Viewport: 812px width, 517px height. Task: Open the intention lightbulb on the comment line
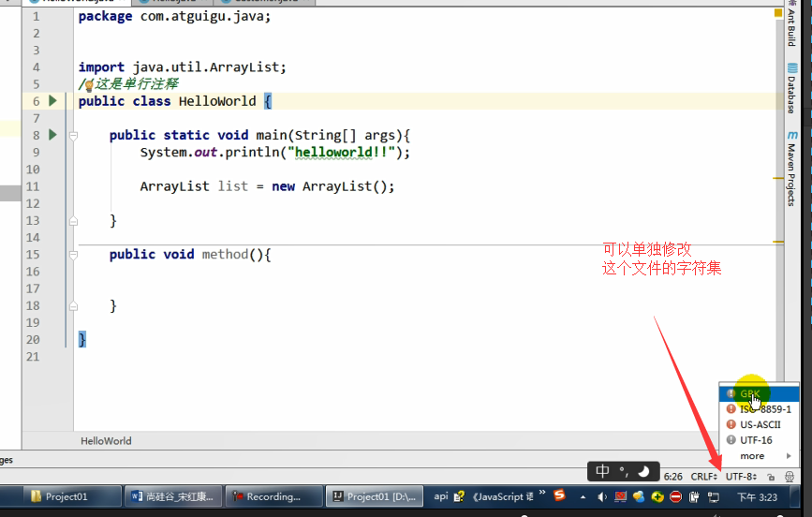click(x=89, y=85)
